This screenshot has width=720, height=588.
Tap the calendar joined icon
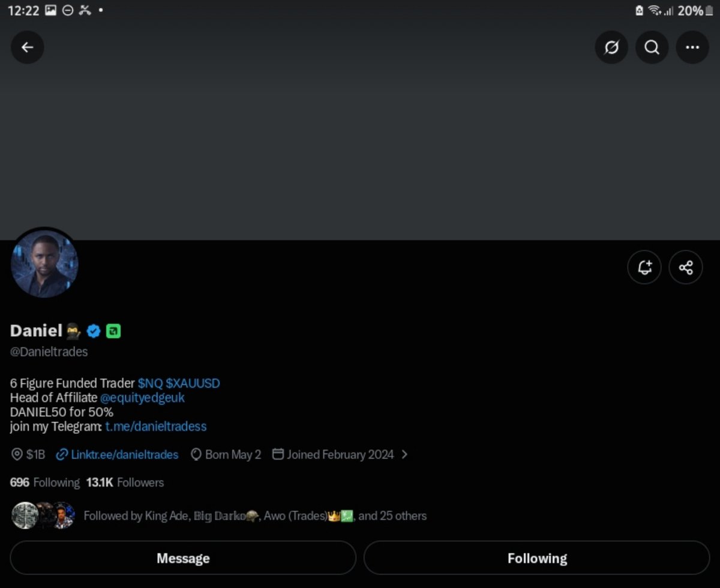pos(278,454)
